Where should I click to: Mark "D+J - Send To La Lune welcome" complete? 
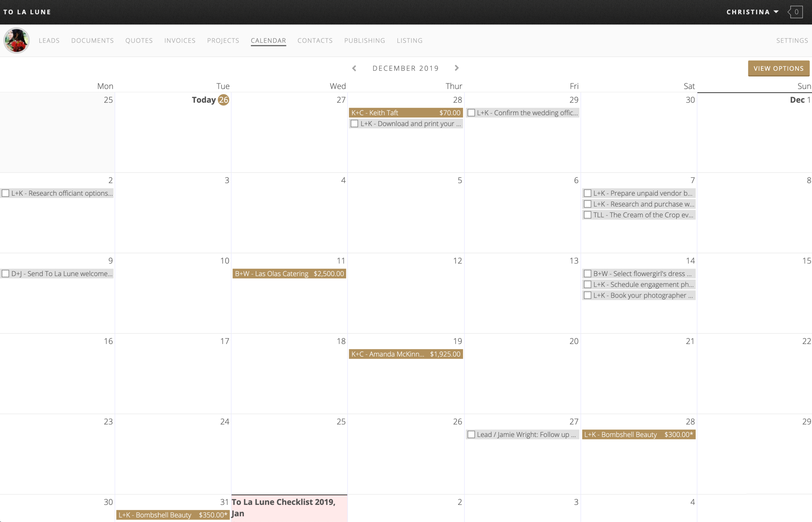point(5,273)
